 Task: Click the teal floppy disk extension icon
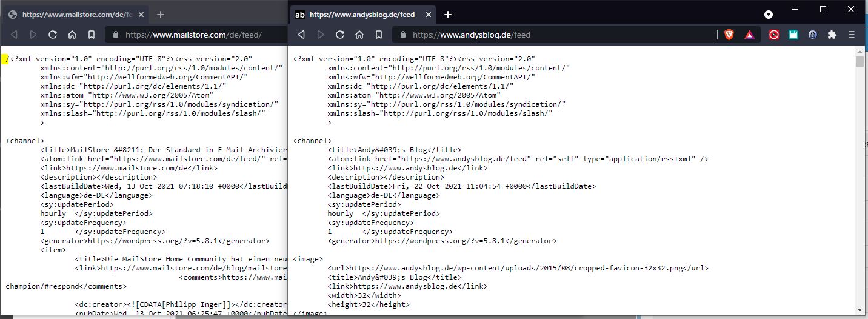pos(793,35)
